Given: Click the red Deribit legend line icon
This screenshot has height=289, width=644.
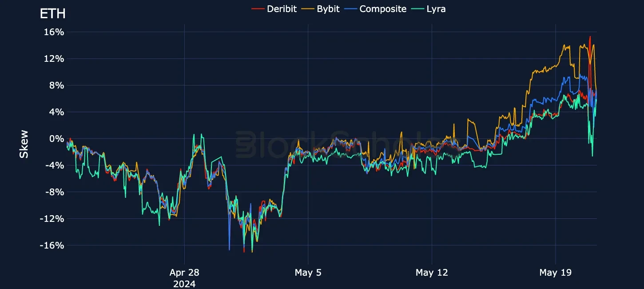Looking at the screenshot, I should click(x=258, y=8).
